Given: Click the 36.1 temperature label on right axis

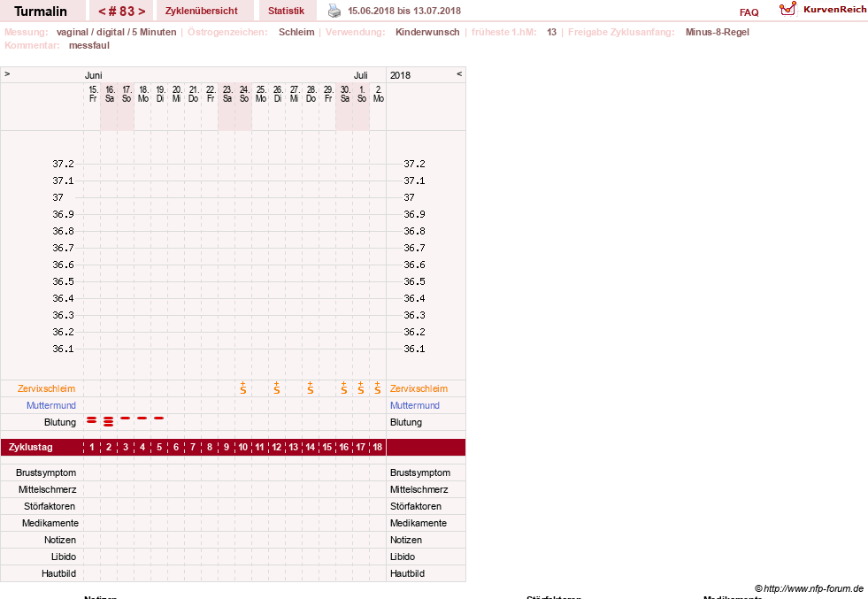Looking at the screenshot, I should pos(414,349).
